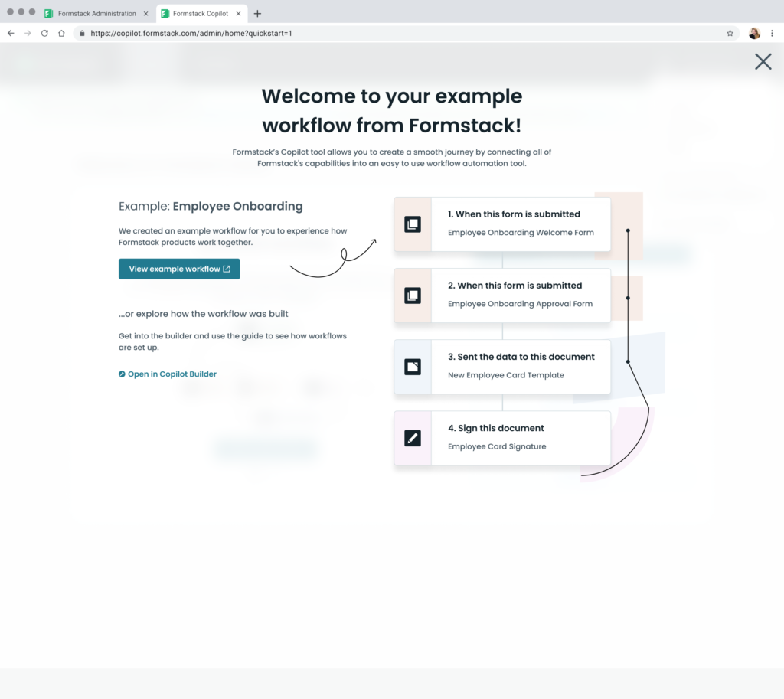This screenshot has height=699, width=784.
Task: Select the New Employee Card Template text
Action: [x=505, y=375]
